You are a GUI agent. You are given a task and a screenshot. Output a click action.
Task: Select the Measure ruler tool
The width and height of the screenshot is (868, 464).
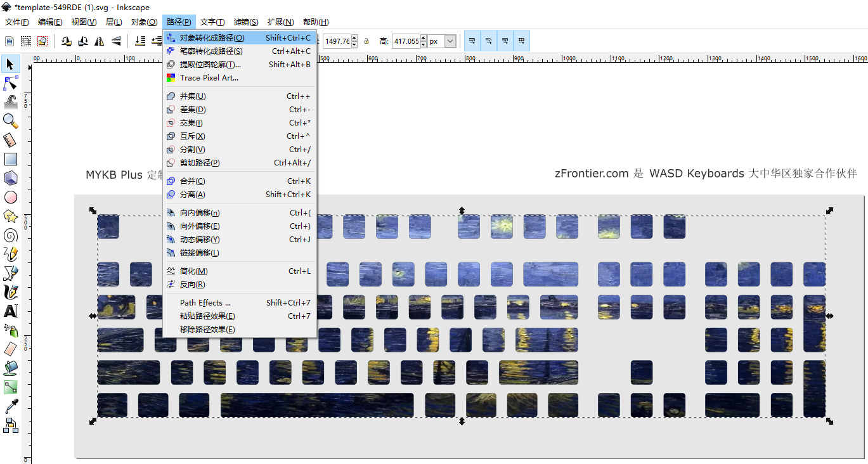click(x=10, y=140)
